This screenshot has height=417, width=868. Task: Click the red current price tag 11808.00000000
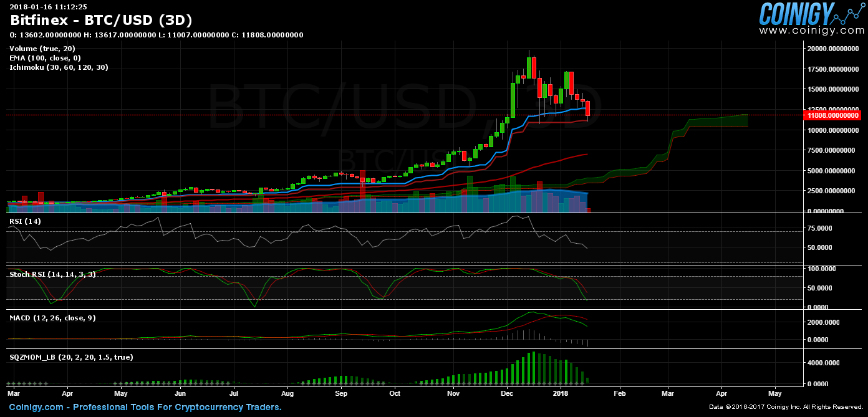[x=832, y=115]
